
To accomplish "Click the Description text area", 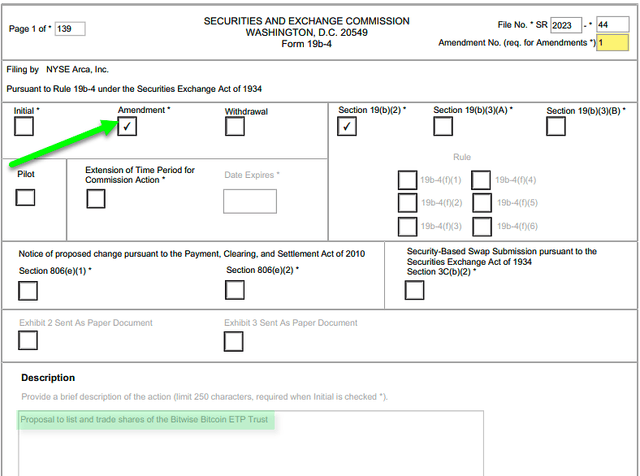I will [250, 445].
